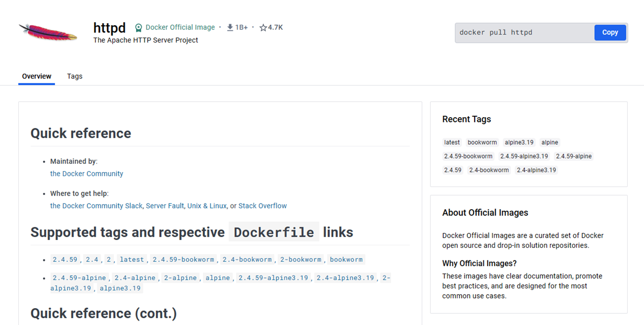Click the download count icon showing 1B+
Image resolution: width=644 pixels, height=325 pixels.
click(230, 27)
